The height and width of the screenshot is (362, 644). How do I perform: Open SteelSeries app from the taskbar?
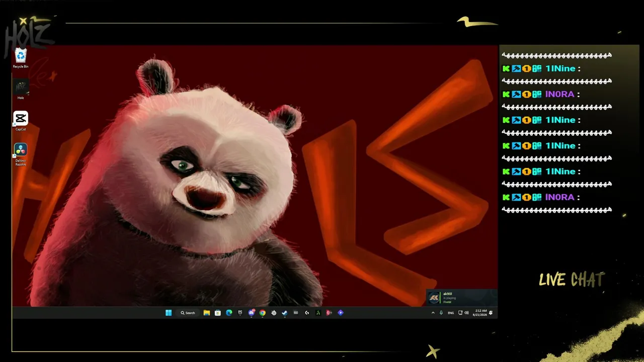[274, 313]
